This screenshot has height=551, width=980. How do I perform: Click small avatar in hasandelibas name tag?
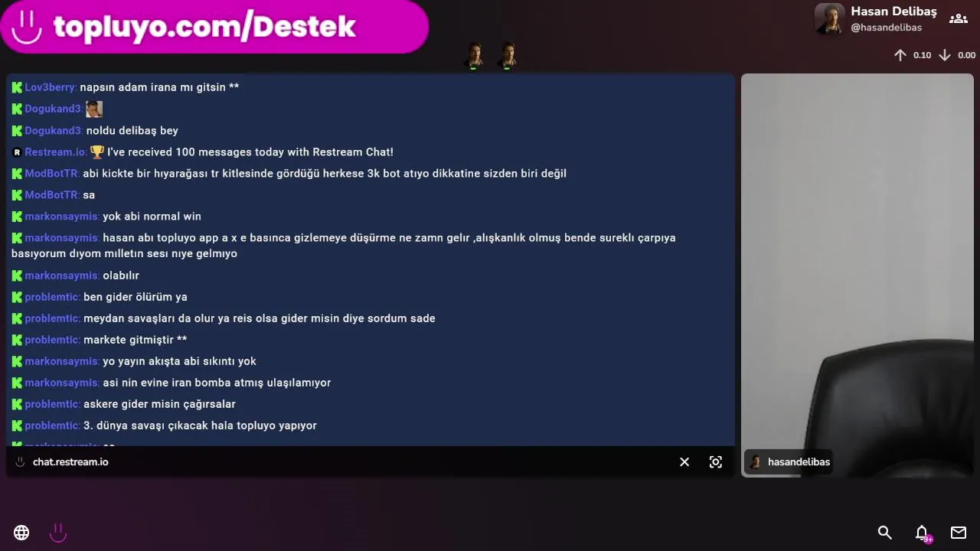point(756,462)
